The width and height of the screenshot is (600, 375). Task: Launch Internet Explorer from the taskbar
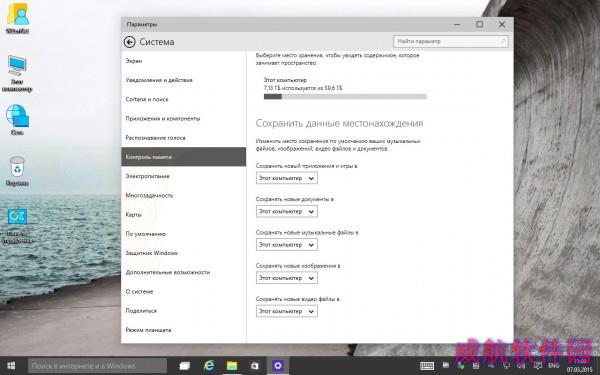point(209,366)
